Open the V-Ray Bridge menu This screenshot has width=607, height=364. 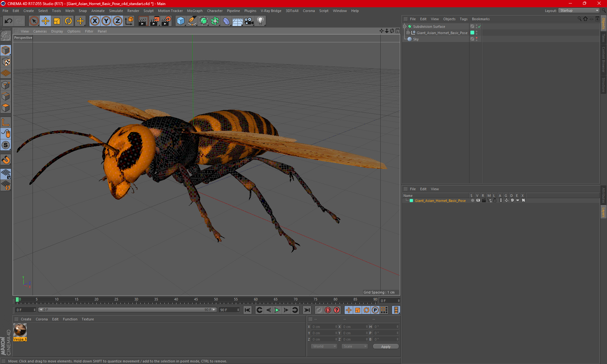[271, 11]
